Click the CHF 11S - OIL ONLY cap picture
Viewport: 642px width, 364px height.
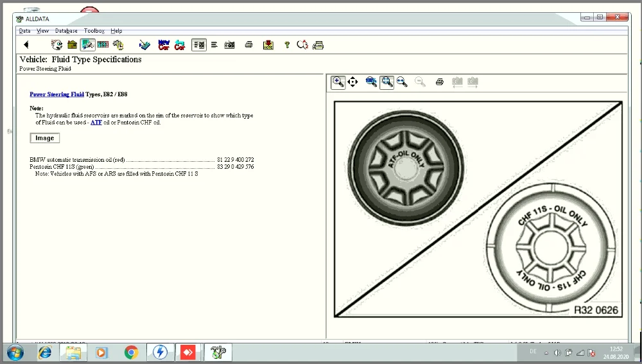point(551,247)
